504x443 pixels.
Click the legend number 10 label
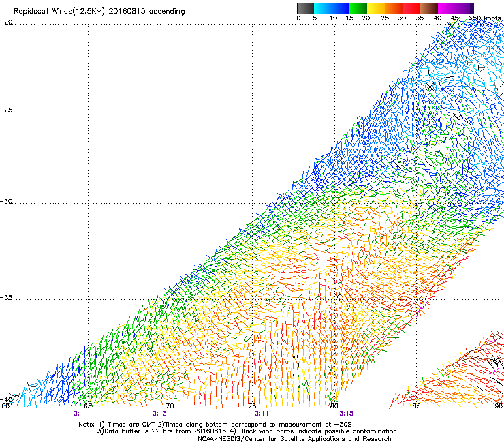point(333,18)
